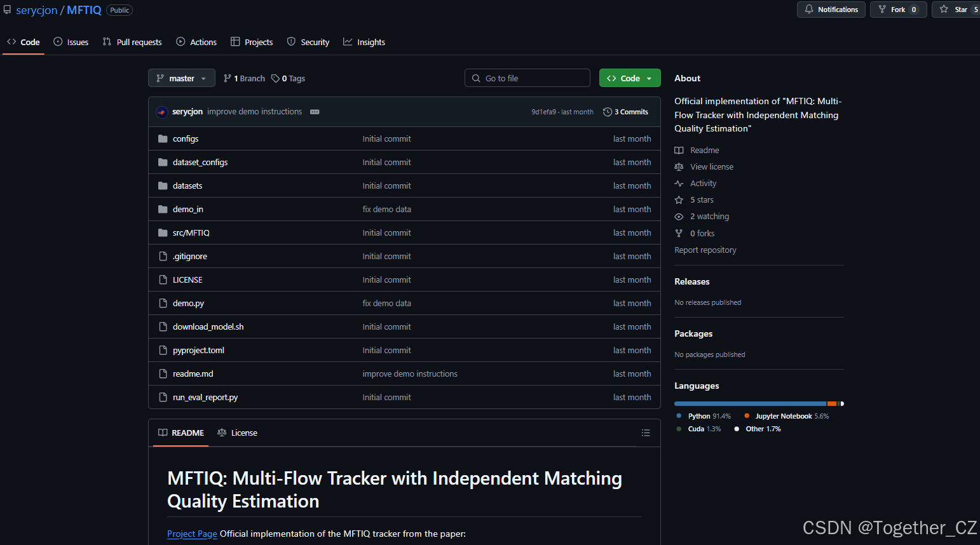Open the Insights tab

[x=364, y=42]
